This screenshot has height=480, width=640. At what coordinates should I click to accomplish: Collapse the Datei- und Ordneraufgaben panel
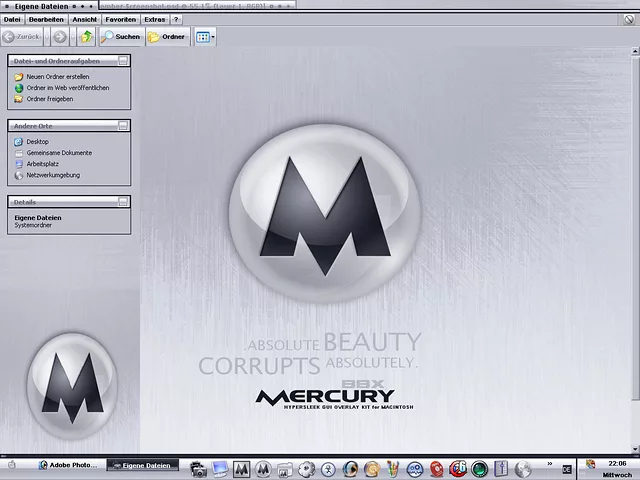click(x=122, y=61)
